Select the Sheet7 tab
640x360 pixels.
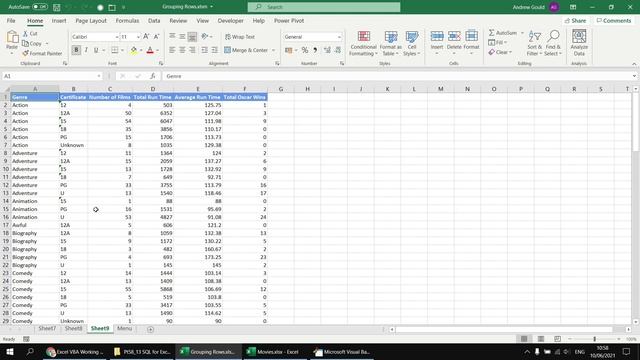47,329
